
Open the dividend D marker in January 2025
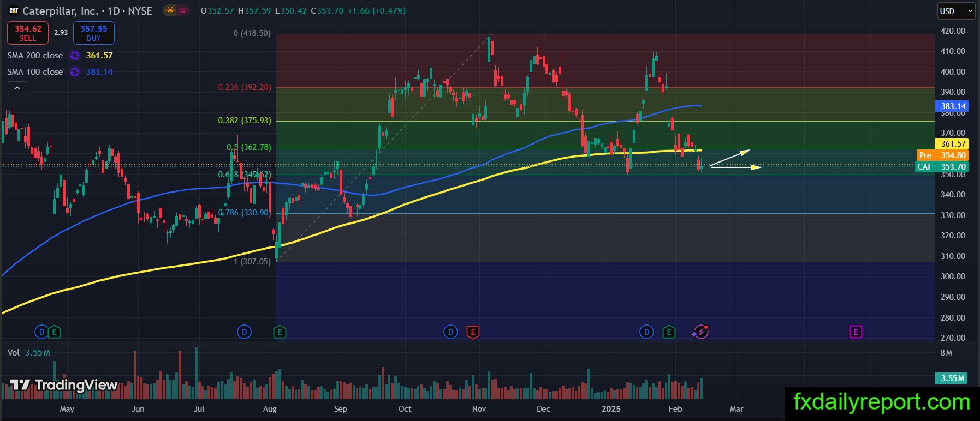click(646, 332)
